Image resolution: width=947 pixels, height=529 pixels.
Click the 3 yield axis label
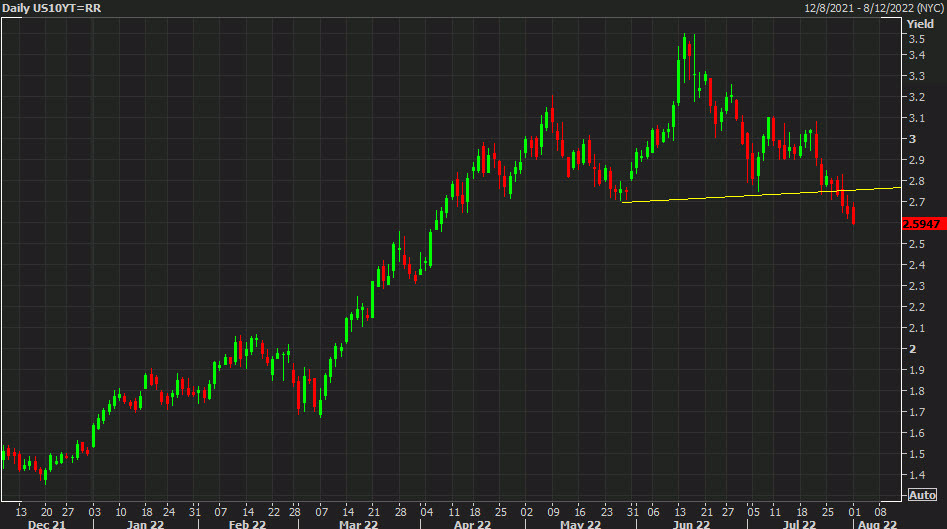[913, 139]
